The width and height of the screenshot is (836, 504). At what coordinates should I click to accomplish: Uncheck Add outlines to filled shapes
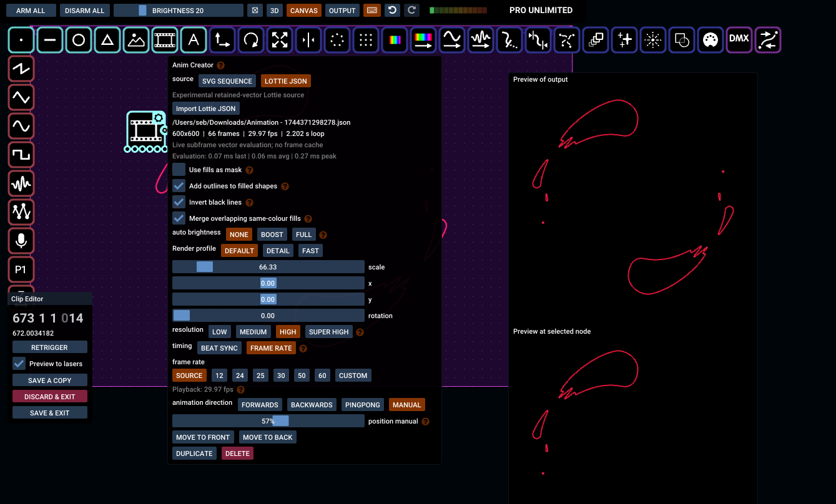(179, 186)
